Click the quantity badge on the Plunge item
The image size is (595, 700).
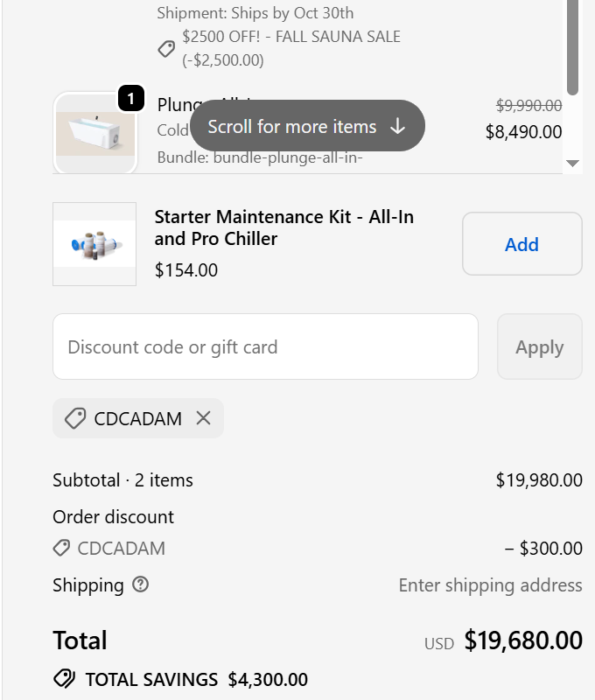pos(130,99)
